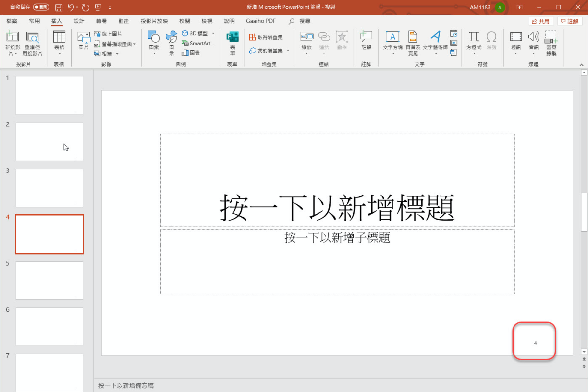The image size is (588, 392).
Task: Open comments with the 註解 button
Action: 569,21
